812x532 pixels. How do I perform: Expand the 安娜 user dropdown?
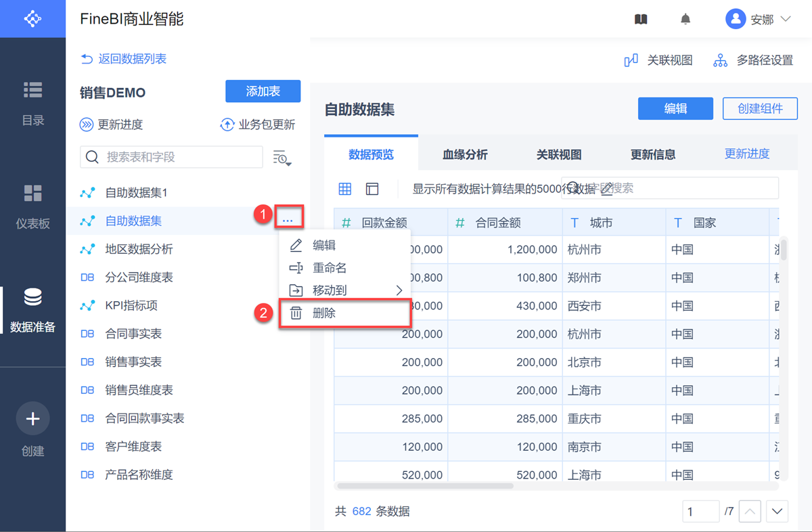pyautogui.click(x=786, y=19)
